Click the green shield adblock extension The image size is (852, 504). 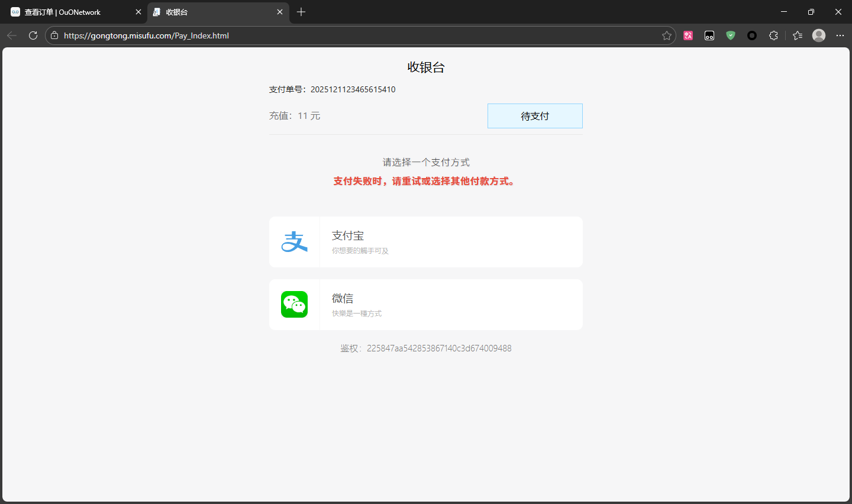tap(731, 35)
